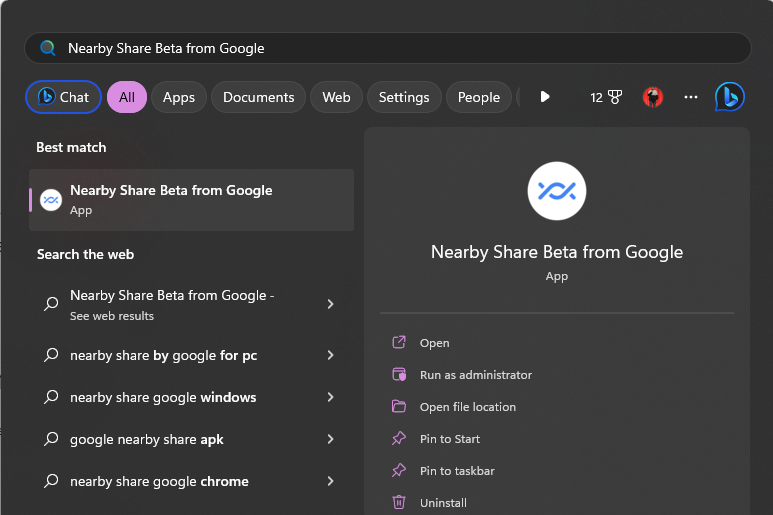Expand 'google nearby share apk' result arrow
This screenshot has width=773, height=515.
click(330, 439)
